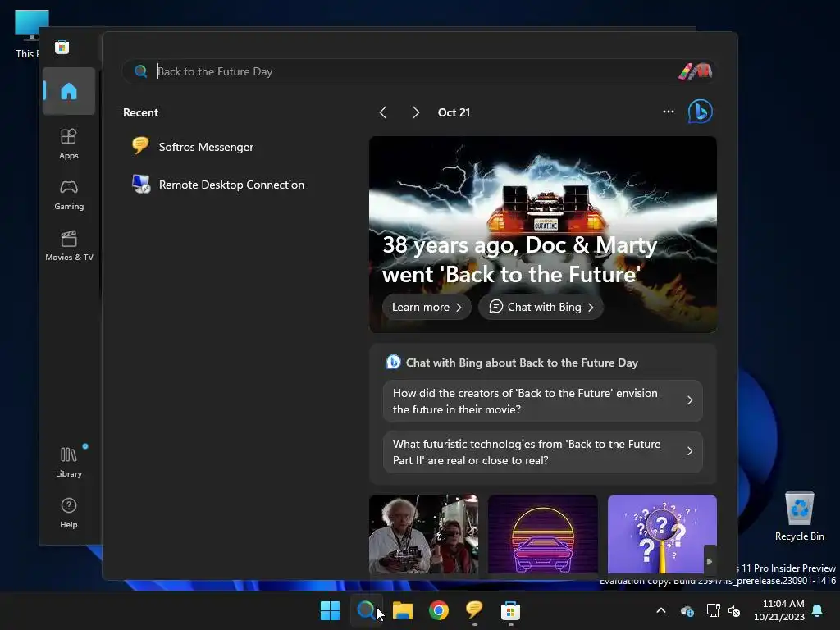Click the Recent heading
Image resolution: width=840 pixels, height=630 pixels.
(x=140, y=112)
